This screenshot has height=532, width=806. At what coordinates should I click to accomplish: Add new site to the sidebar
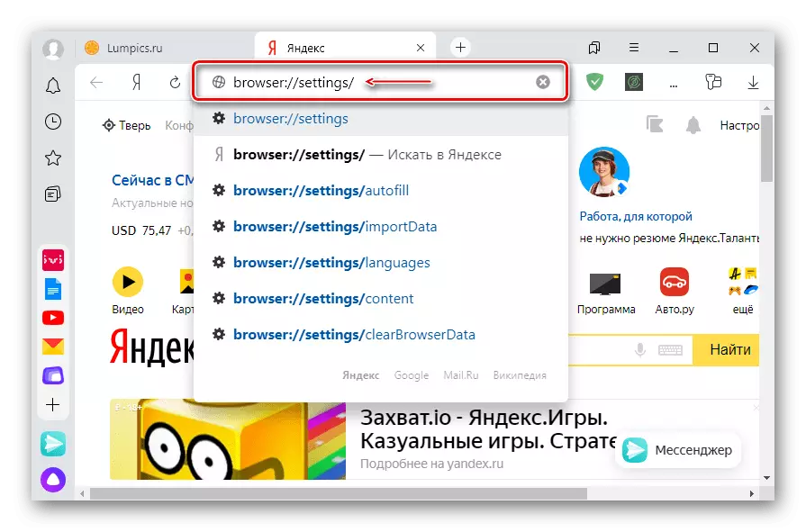pyautogui.click(x=53, y=405)
